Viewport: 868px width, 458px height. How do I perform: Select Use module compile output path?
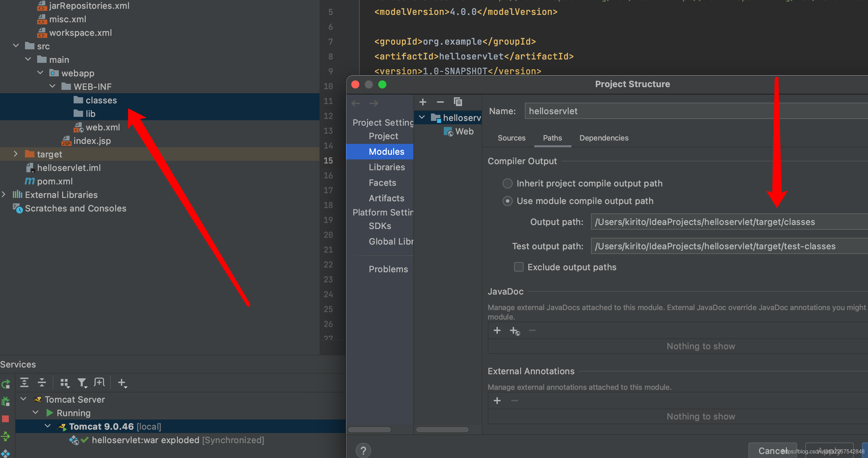click(507, 201)
